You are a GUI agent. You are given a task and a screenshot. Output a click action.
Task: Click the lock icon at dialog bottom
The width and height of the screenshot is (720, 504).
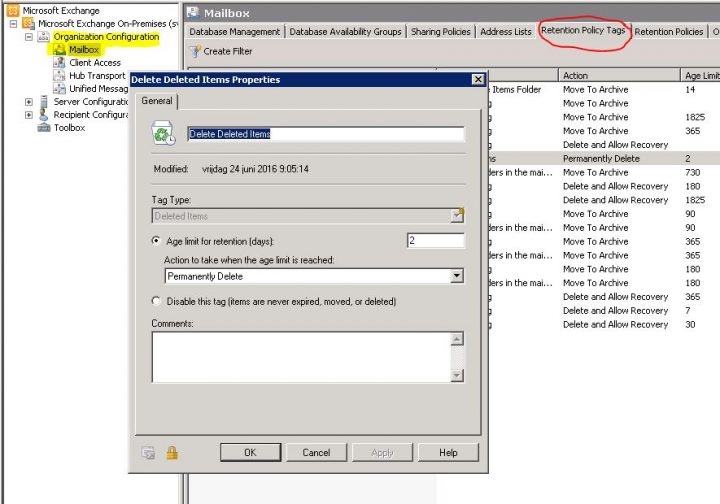pos(172,453)
